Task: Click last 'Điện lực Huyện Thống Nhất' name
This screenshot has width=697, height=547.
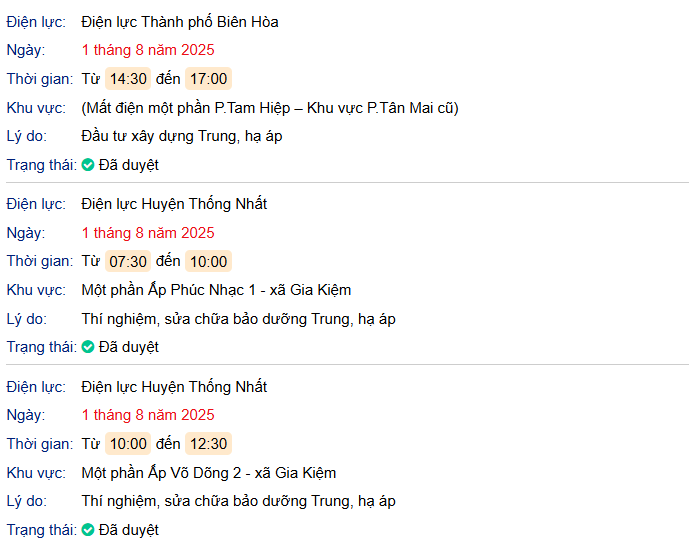Action: click(x=174, y=386)
